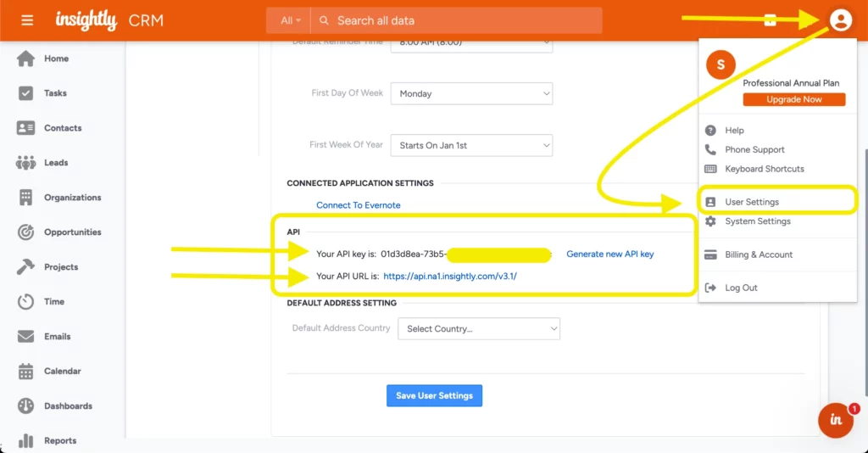Click the System Settings gear icon

pos(710,221)
